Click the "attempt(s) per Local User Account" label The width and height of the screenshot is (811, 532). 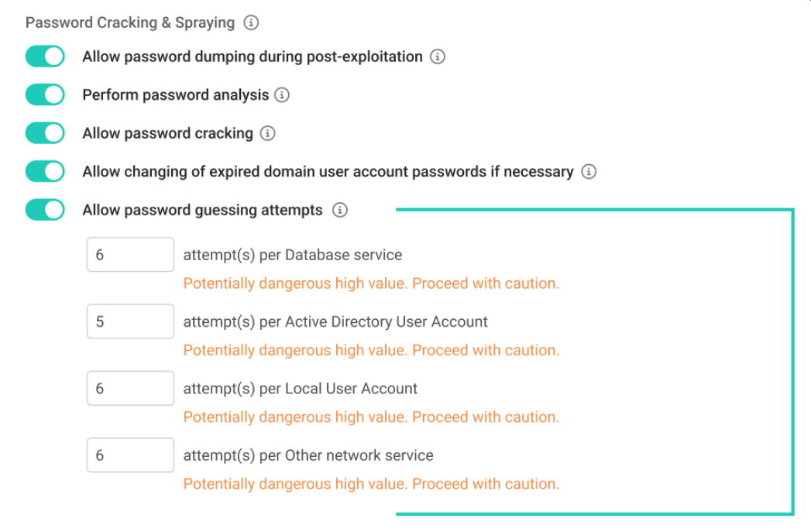301,388
